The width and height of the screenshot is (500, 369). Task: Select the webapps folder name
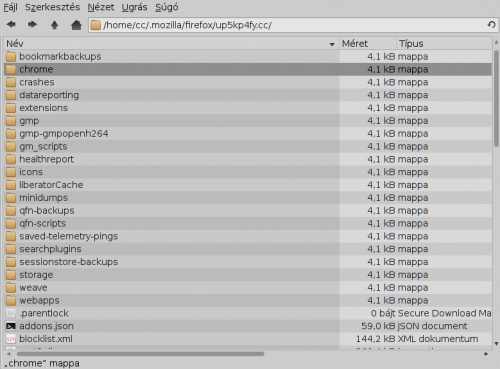39,300
